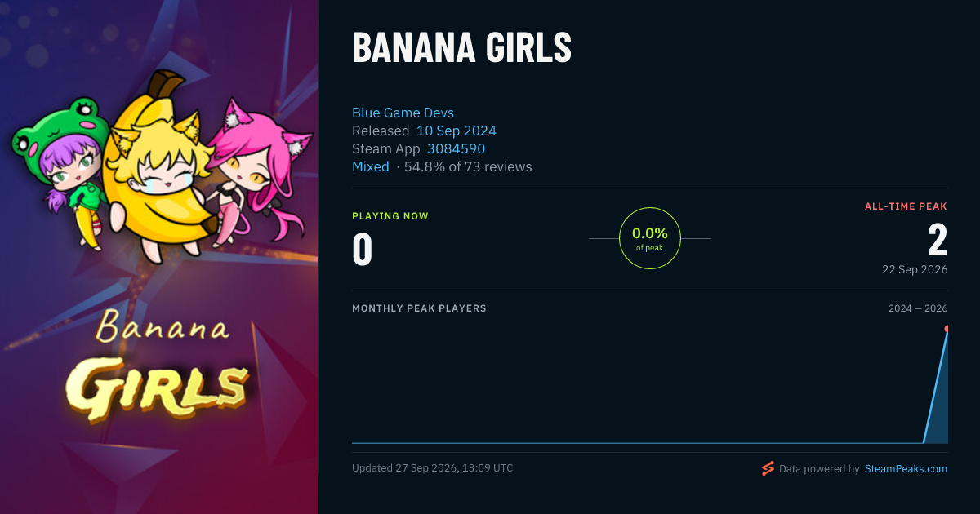Click the playing now count 0
Screen dimensions: 980x514
(363, 250)
